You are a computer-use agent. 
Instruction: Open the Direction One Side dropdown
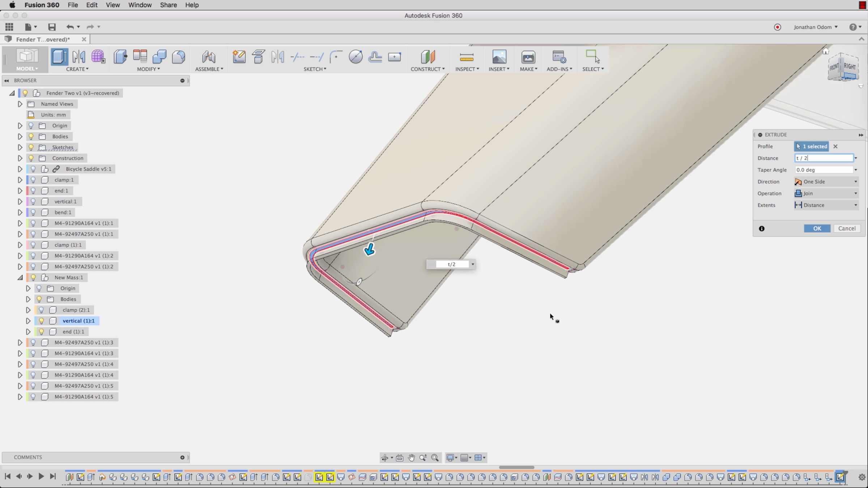pos(826,181)
